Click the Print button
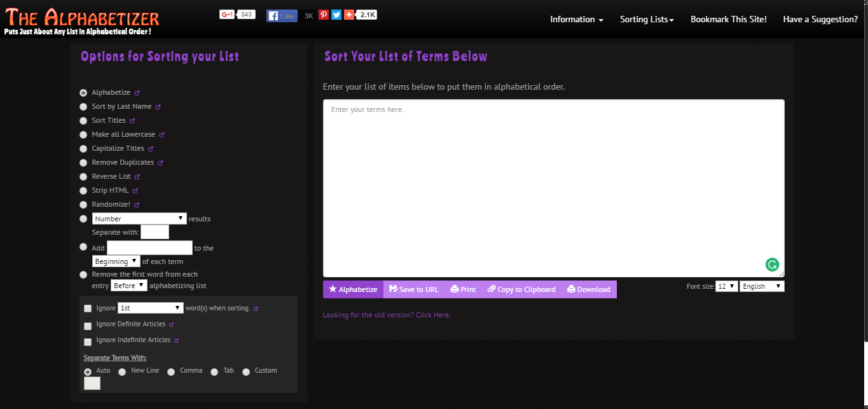The image size is (868, 409). tap(463, 289)
